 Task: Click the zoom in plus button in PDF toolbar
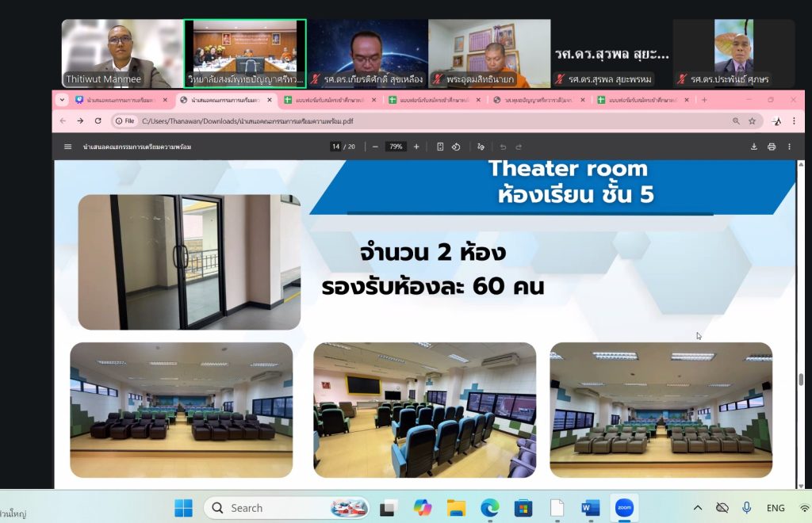coord(416,147)
